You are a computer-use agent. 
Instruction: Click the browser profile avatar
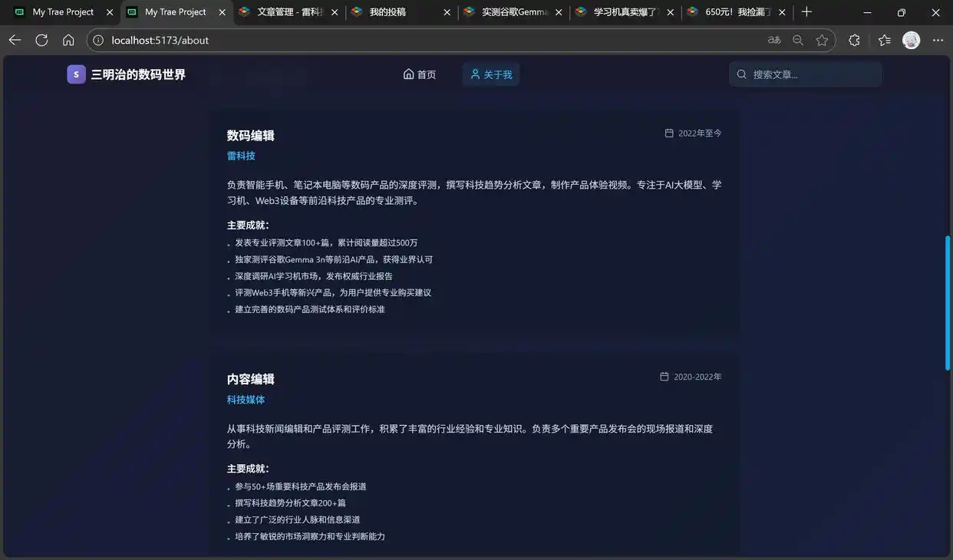pyautogui.click(x=910, y=39)
